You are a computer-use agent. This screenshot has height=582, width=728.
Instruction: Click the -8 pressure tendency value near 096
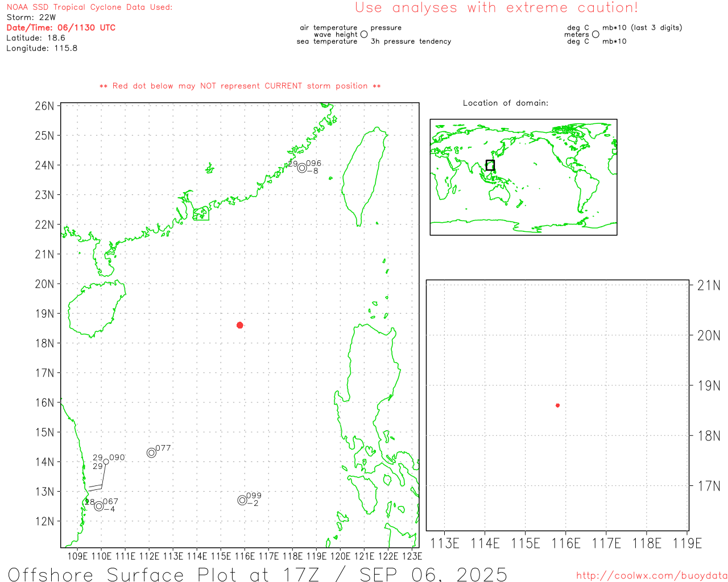[313, 171]
